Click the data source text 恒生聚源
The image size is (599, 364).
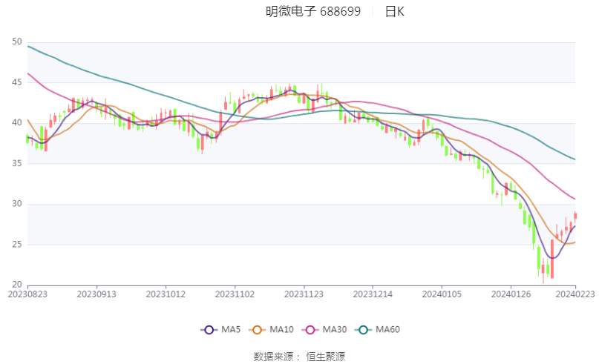coord(325,357)
